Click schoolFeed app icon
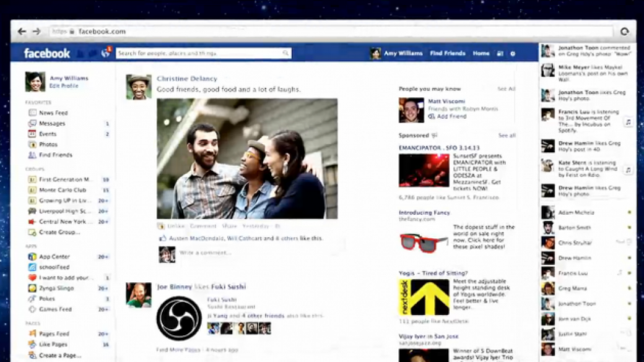This screenshot has height=362, width=644. (x=32, y=267)
